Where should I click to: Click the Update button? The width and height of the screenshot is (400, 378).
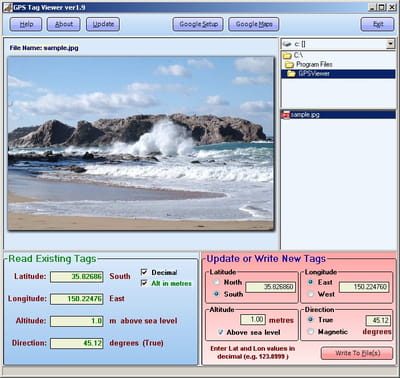(103, 24)
